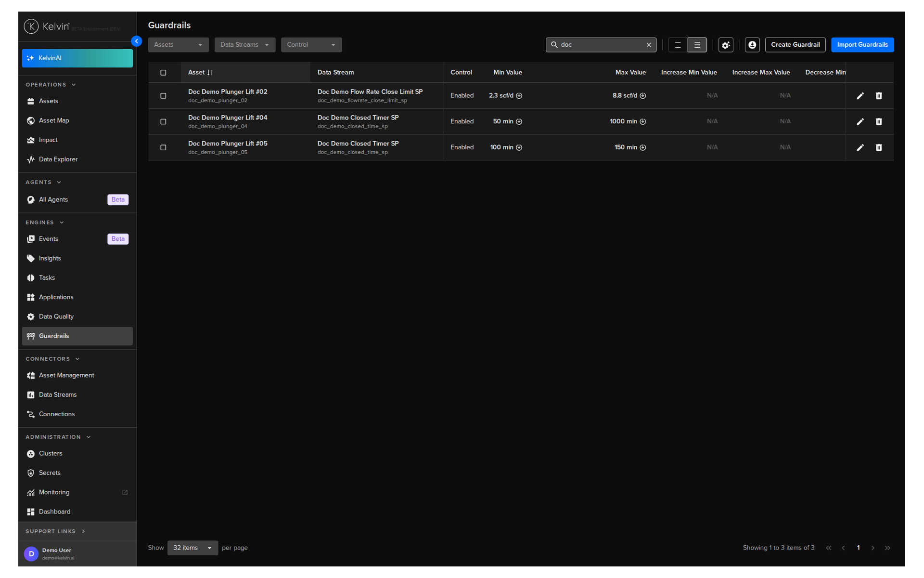
Task: Click the icon beside 50 min value
Action: [519, 122]
